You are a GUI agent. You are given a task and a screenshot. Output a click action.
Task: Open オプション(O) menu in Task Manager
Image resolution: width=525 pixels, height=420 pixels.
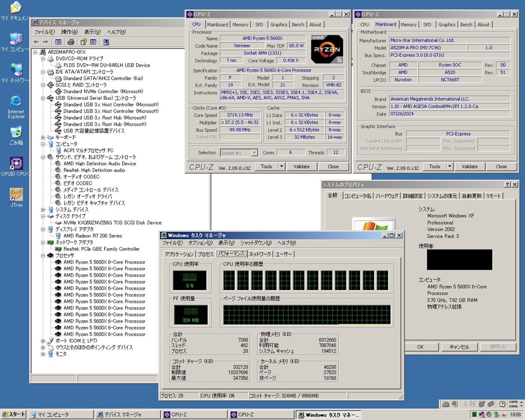[200, 243]
